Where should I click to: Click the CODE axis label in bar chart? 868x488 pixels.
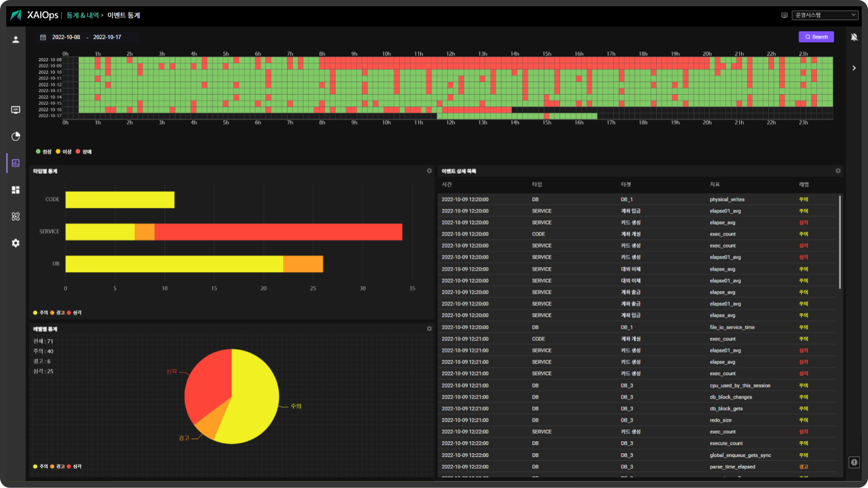pos(52,199)
